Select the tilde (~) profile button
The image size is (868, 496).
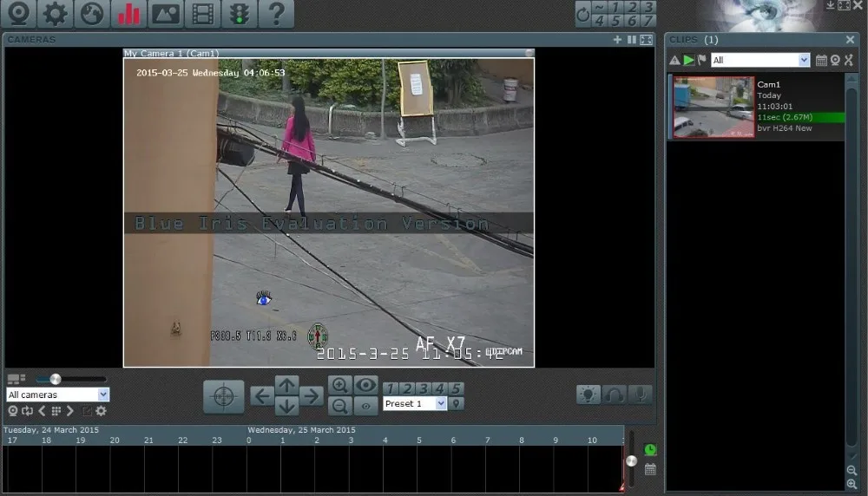click(x=600, y=7)
